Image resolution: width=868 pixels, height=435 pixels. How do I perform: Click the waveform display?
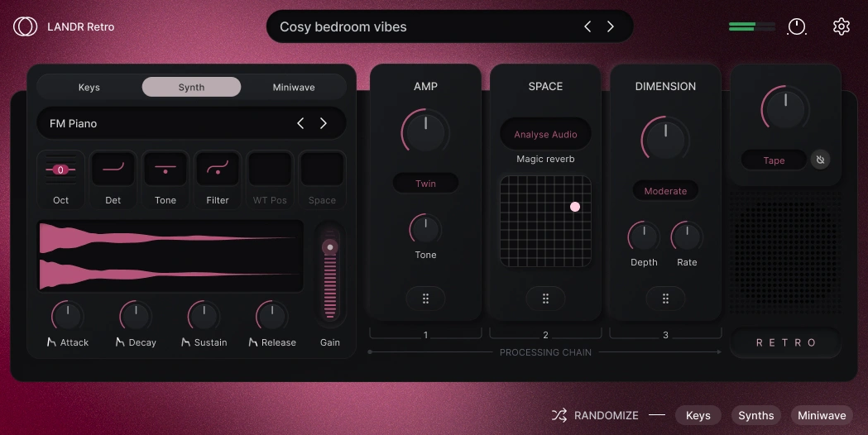(x=170, y=256)
